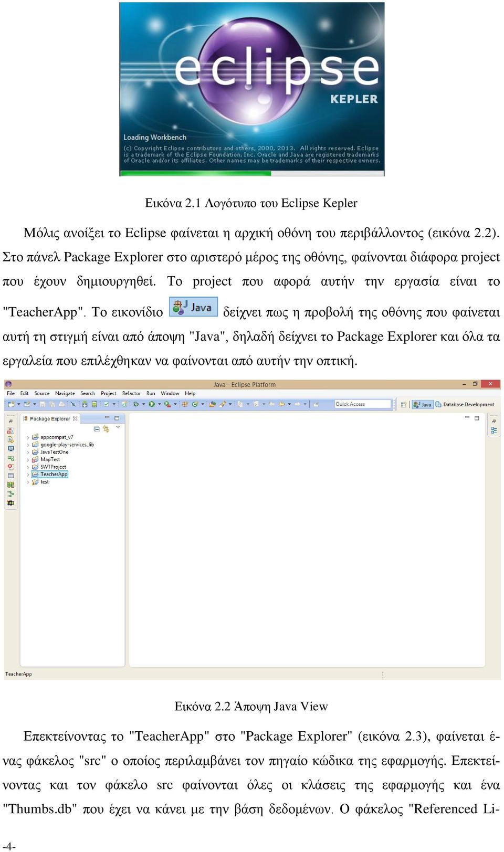This screenshot has height=852, width=504.
Task: Open the Edit menu
Action: click(24, 393)
